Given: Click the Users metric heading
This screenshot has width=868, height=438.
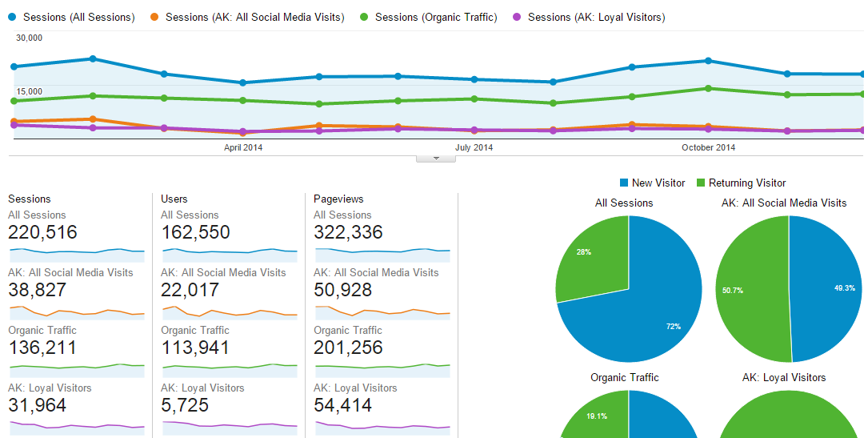Looking at the screenshot, I should (x=174, y=199).
